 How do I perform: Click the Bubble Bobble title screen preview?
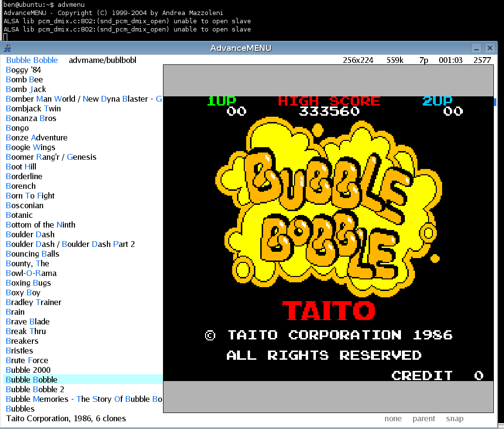[328, 239]
